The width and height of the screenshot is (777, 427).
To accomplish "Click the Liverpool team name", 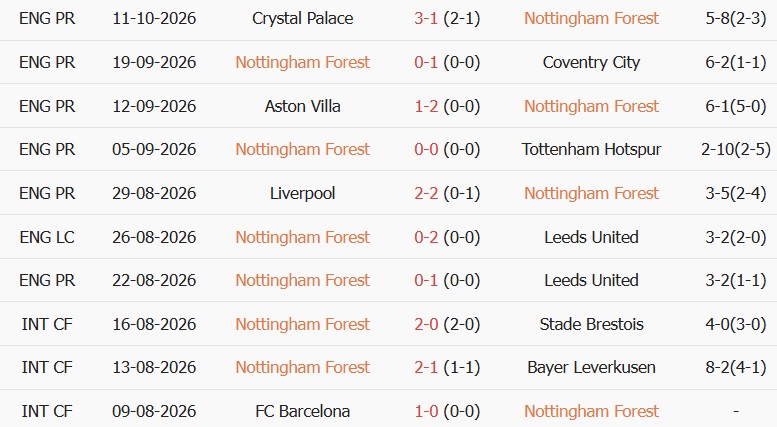I will pos(302,193).
